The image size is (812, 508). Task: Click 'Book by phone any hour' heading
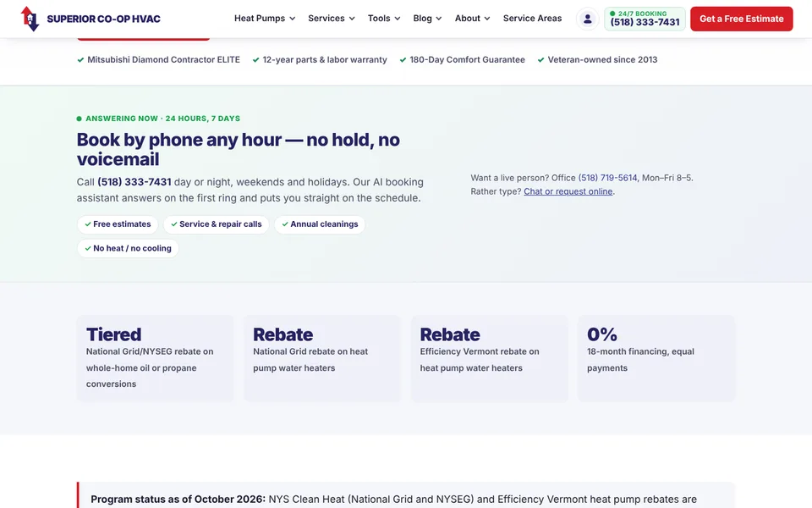[x=239, y=149]
